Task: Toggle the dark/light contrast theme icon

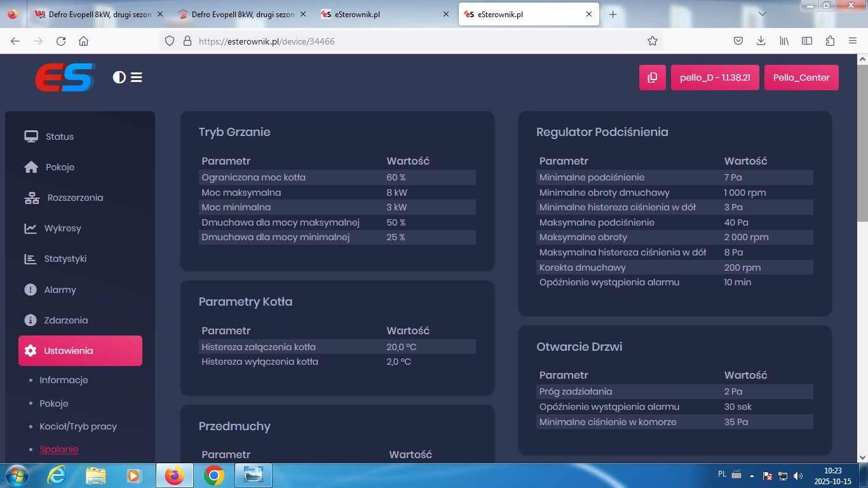Action: point(119,78)
